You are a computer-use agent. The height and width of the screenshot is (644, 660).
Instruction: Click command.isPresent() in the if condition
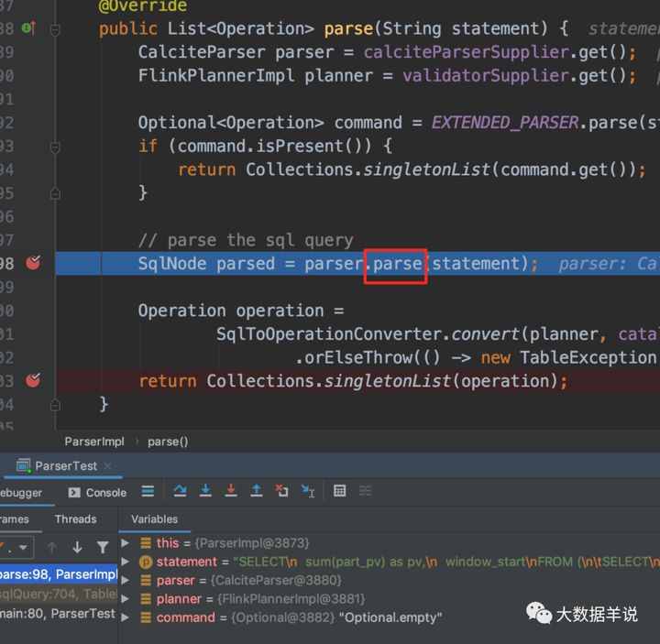tap(275, 146)
